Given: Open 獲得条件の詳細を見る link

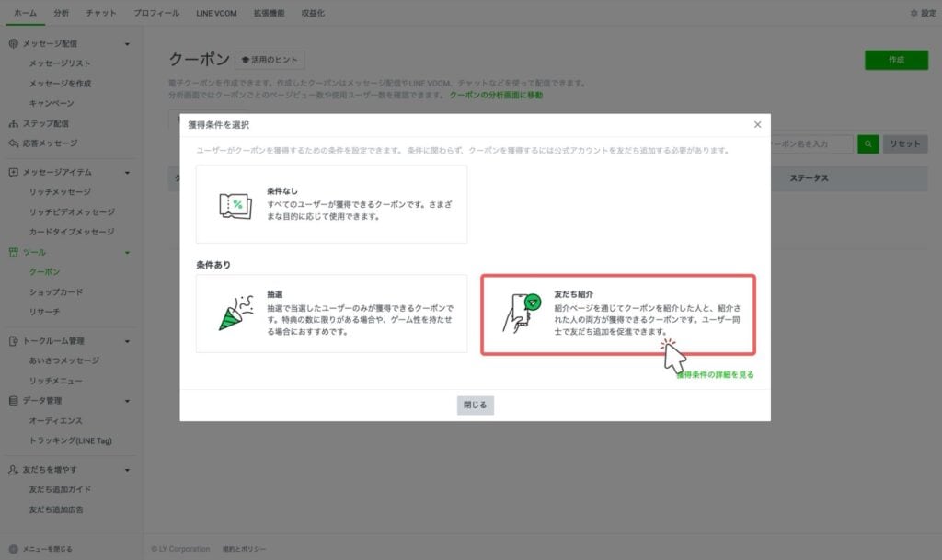Looking at the screenshot, I should (x=715, y=374).
